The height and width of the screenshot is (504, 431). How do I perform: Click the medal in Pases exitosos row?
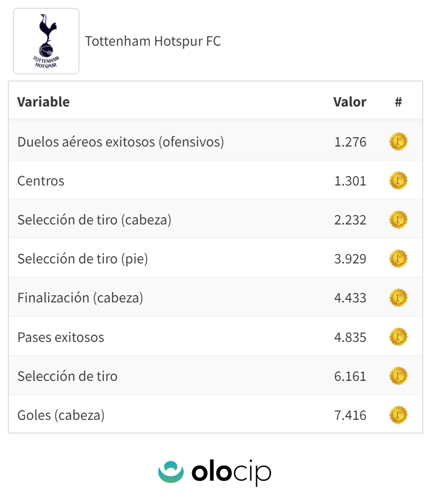tap(398, 337)
